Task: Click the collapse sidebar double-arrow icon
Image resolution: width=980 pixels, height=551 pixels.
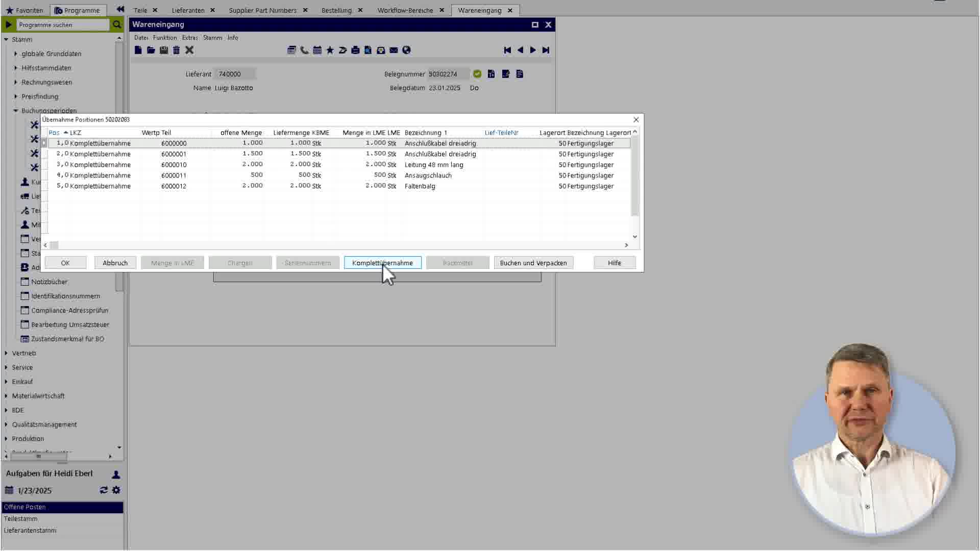Action: (120, 9)
